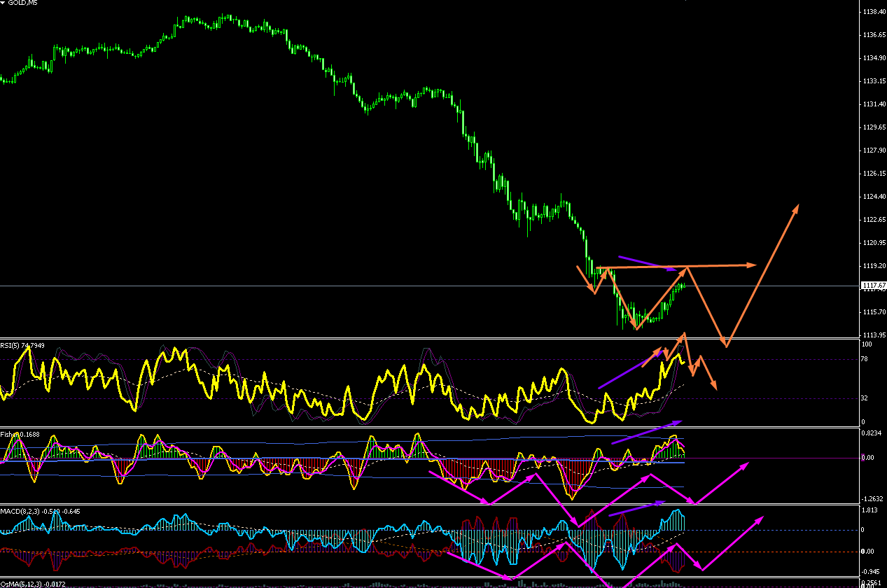Click the GOLD,M5 chart title
The image size is (887, 588).
[22, 3]
